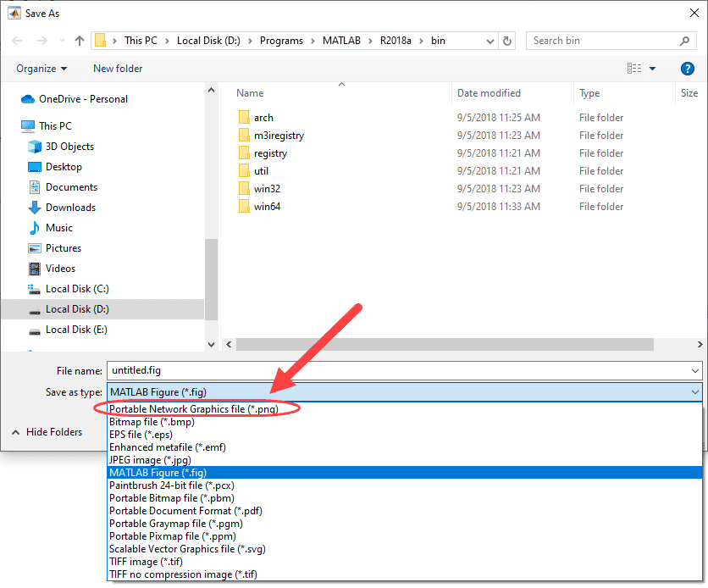Open the recent locations chevron
The image size is (708, 588).
[62, 41]
